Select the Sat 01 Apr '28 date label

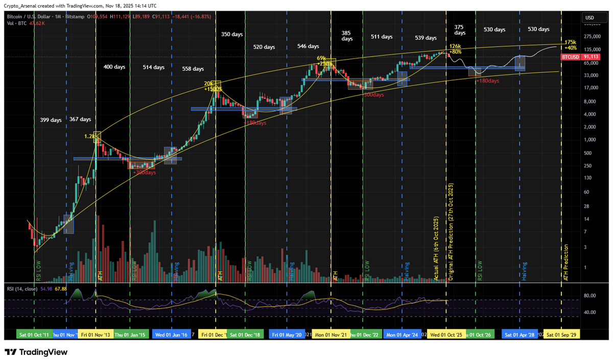(x=520, y=335)
